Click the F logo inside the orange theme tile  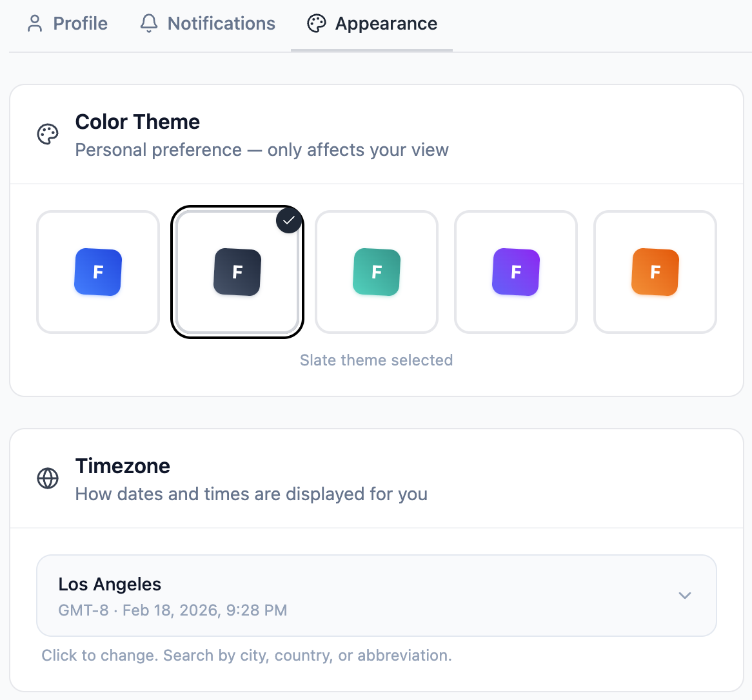[x=655, y=272]
